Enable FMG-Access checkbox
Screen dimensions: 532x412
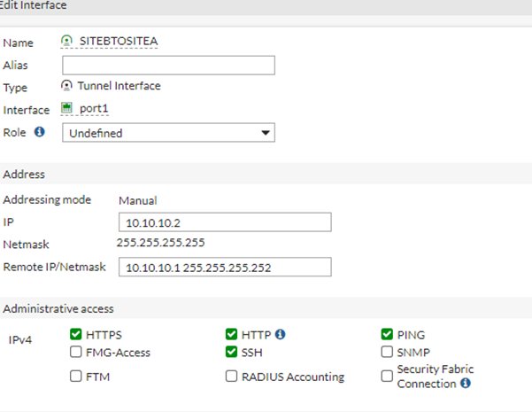(75, 353)
